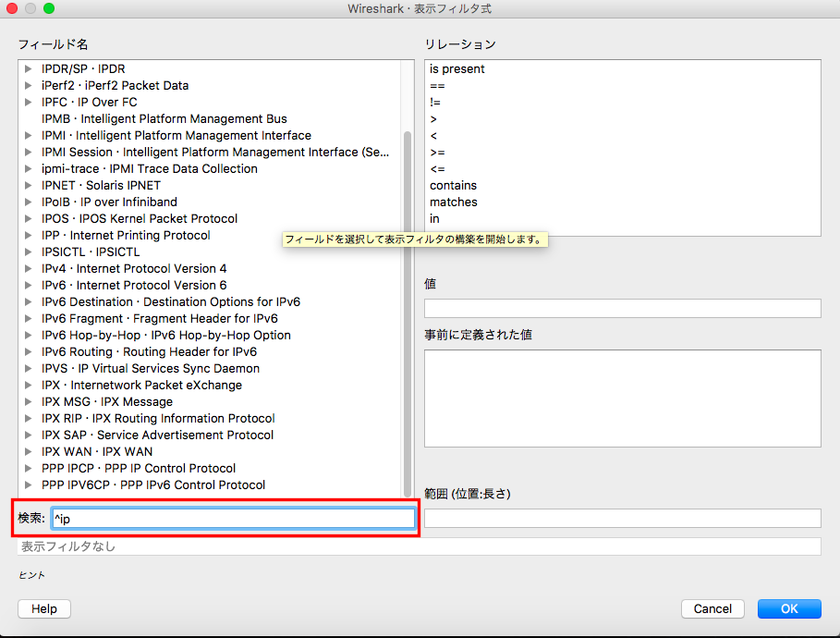Zoom the window with the green button
This screenshot has height=638, width=840.
tap(49, 8)
